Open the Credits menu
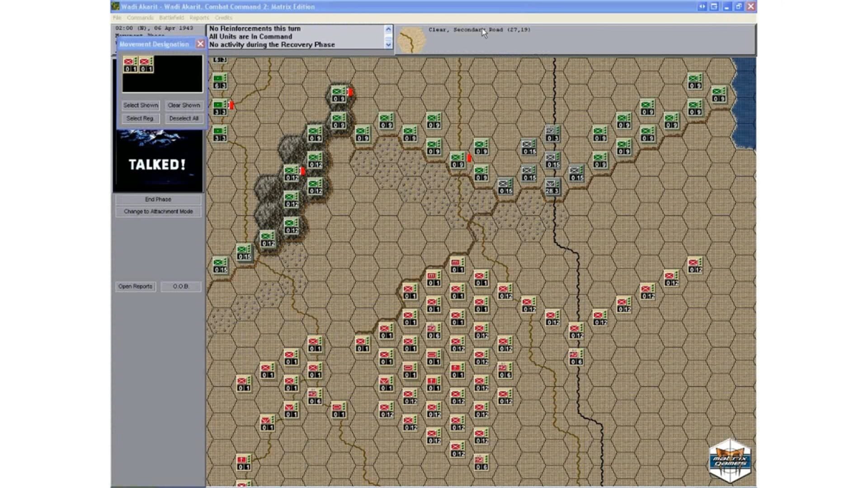Image resolution: width=868 pixels, height=488 pixels. (x=223, y=18)
